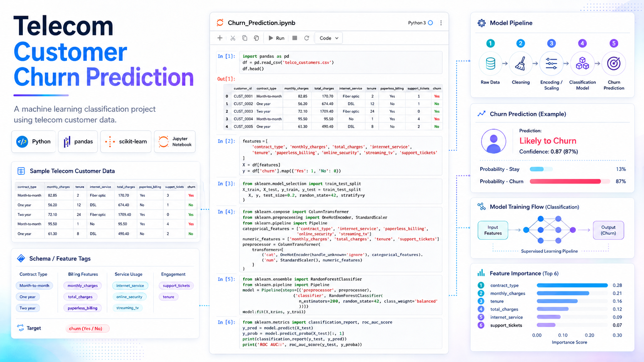Click the Model Pipeline gear icon
The width and height of the screenshot is (644, 362).
tap(481, 23)
